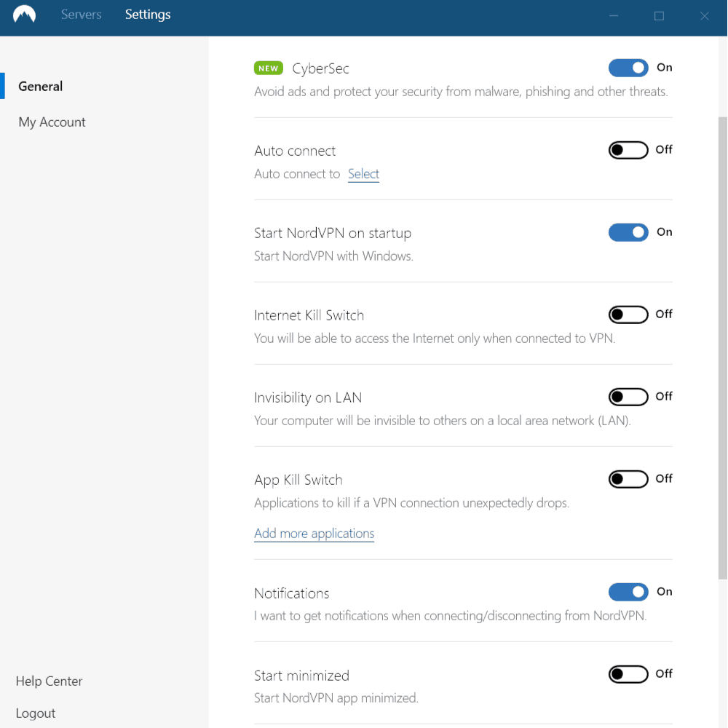Viewport: 728px width, 728px height.
Task: Turn on Invisibility on LAN toggle
Action: 628,397
